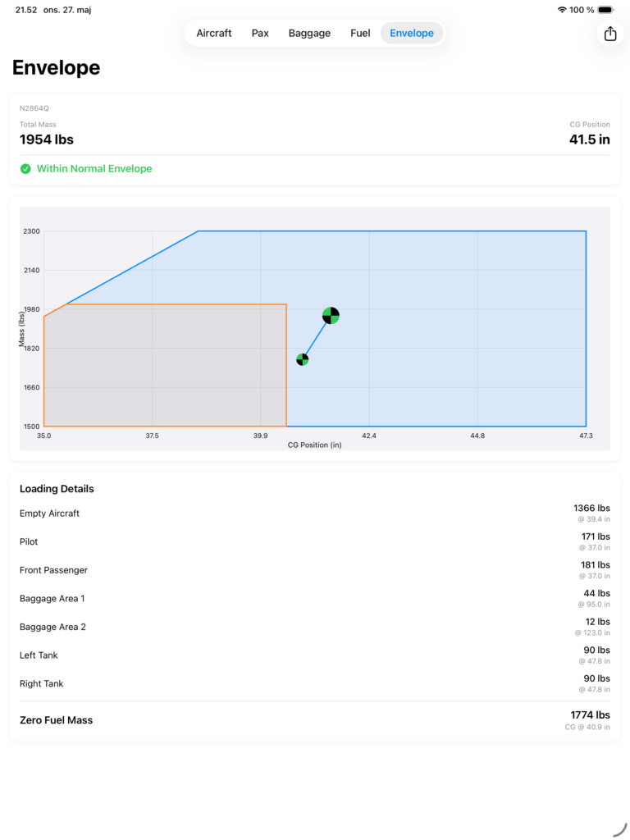Image resolution: width=630 pixels, height=840 pixels.
Task: Click the Empty Aircraft loading row
Action: point(315,514)
